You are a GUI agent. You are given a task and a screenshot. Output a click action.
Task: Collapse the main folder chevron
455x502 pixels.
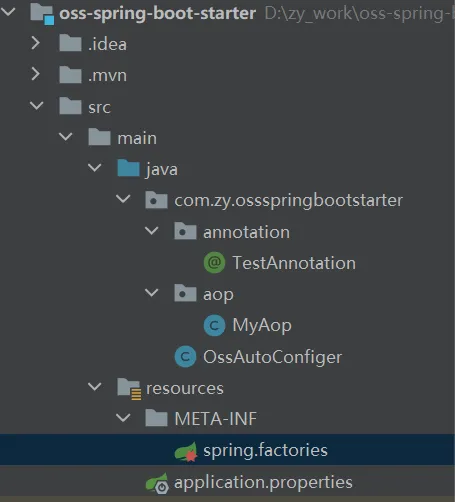point(65,137)
